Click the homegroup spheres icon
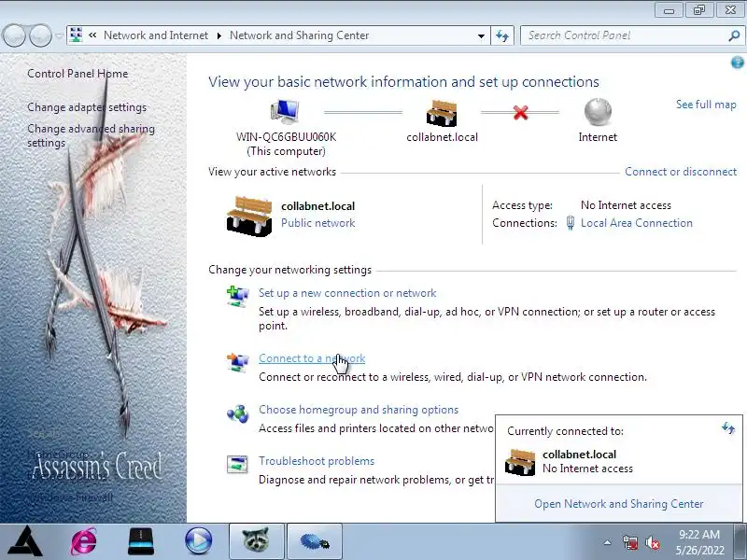Image resolution: width=747 pixels, height=560 pixels. point(237,413)
